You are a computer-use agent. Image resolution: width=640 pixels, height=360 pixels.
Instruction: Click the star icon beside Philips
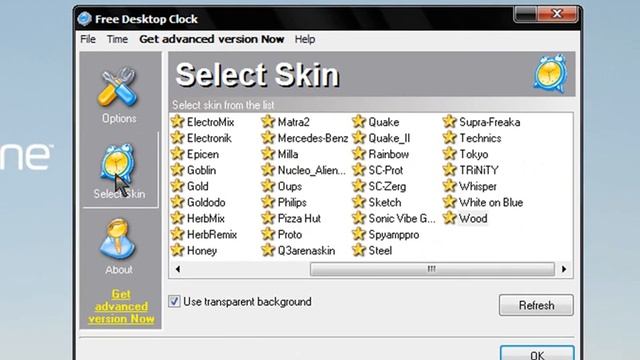268,202
